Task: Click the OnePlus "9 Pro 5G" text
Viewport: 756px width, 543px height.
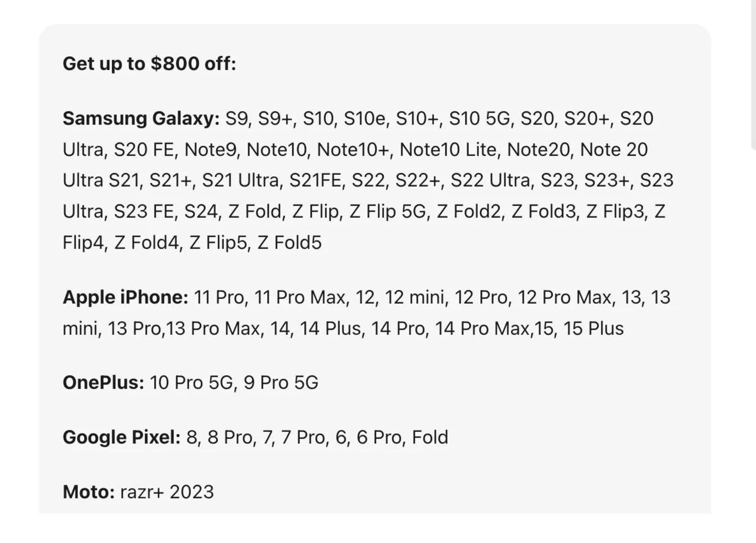Action: pyautogui.click(x=281, y=382)
